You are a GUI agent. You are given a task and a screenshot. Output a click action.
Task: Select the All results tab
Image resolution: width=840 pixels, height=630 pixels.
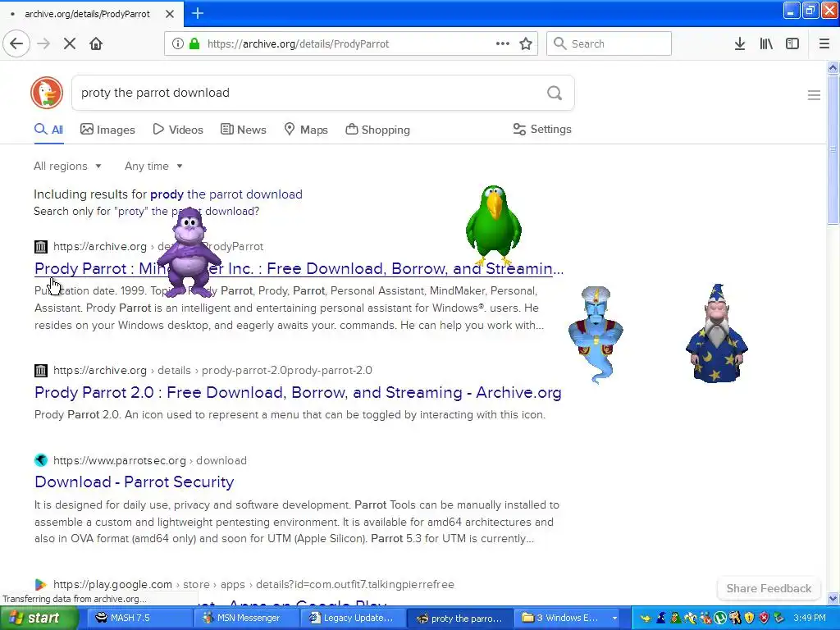(x=48, y=130)
